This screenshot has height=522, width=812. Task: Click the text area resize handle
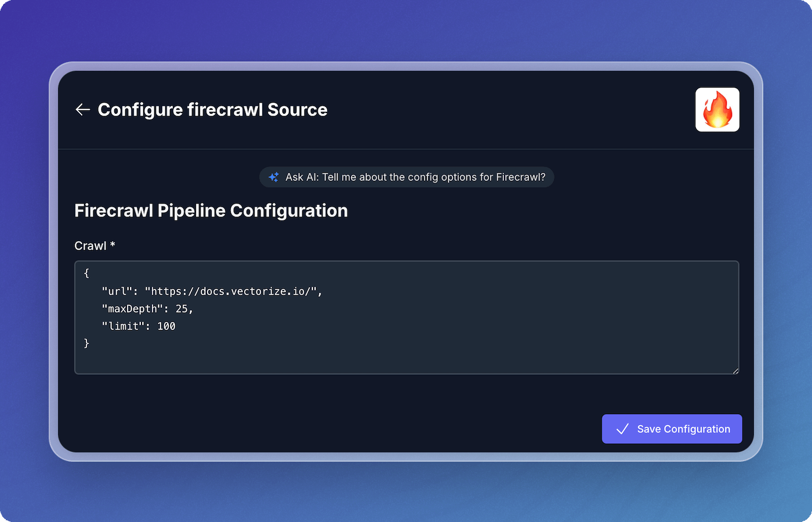point(735,371)
